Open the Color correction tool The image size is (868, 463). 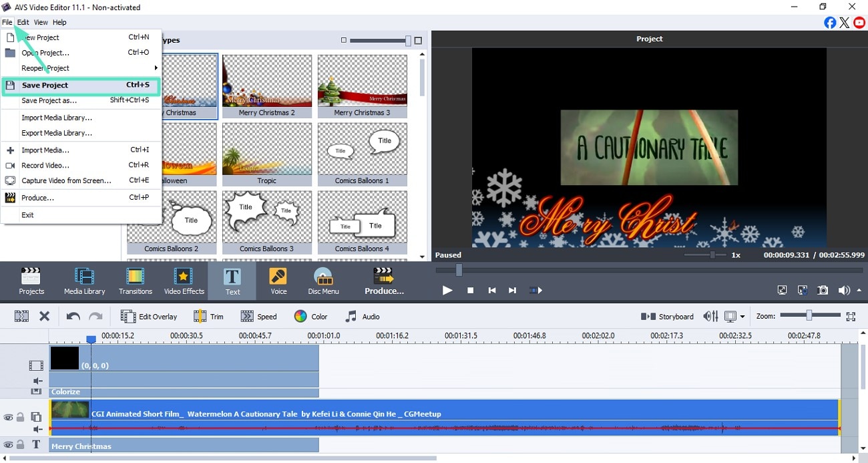point(310,317)
